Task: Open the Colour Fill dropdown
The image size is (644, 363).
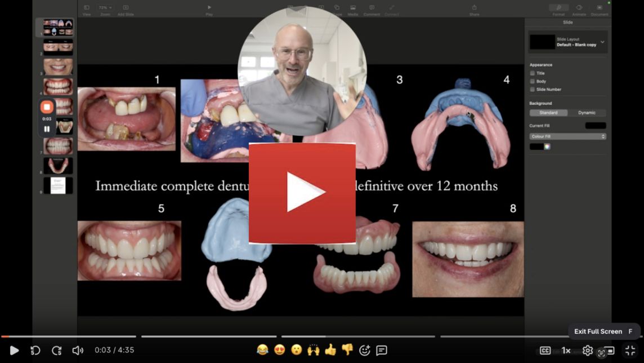Action: pyautogui.click(x=567, y=136)
